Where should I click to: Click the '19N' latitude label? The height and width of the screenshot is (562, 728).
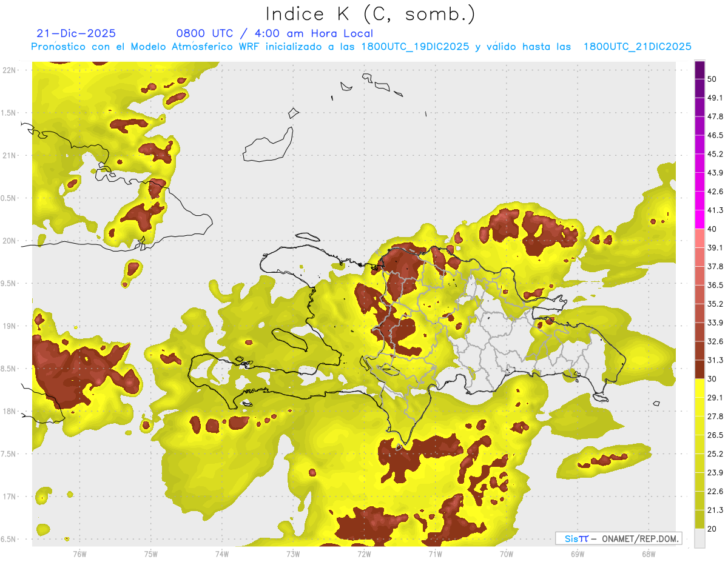click(x=8, y=326)
